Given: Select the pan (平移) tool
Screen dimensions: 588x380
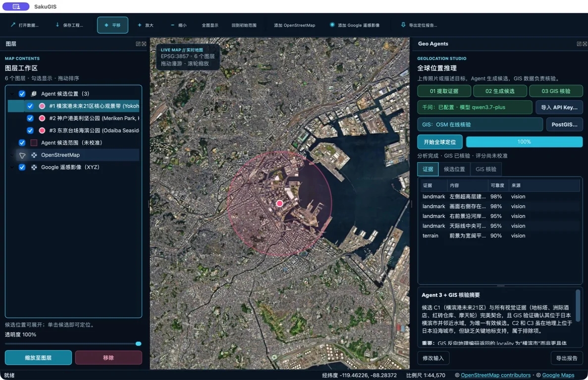Looking at the screenshot, I should (112, 25).
